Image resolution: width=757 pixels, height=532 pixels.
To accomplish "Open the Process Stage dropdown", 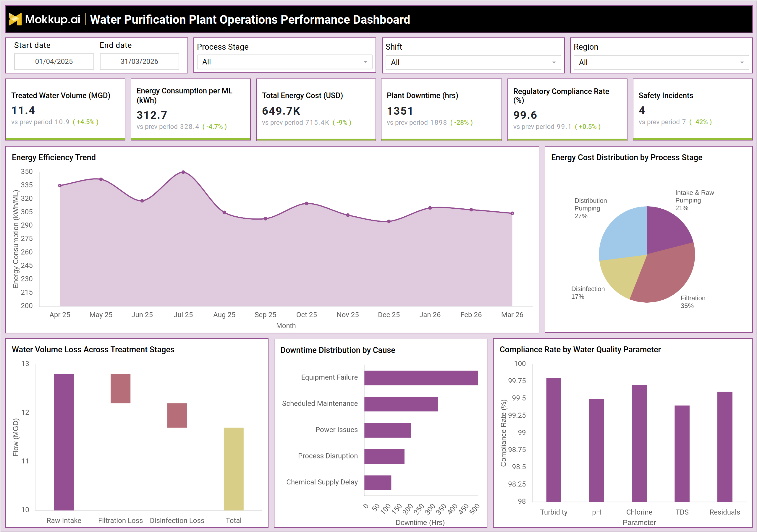I will click(284, 62).
